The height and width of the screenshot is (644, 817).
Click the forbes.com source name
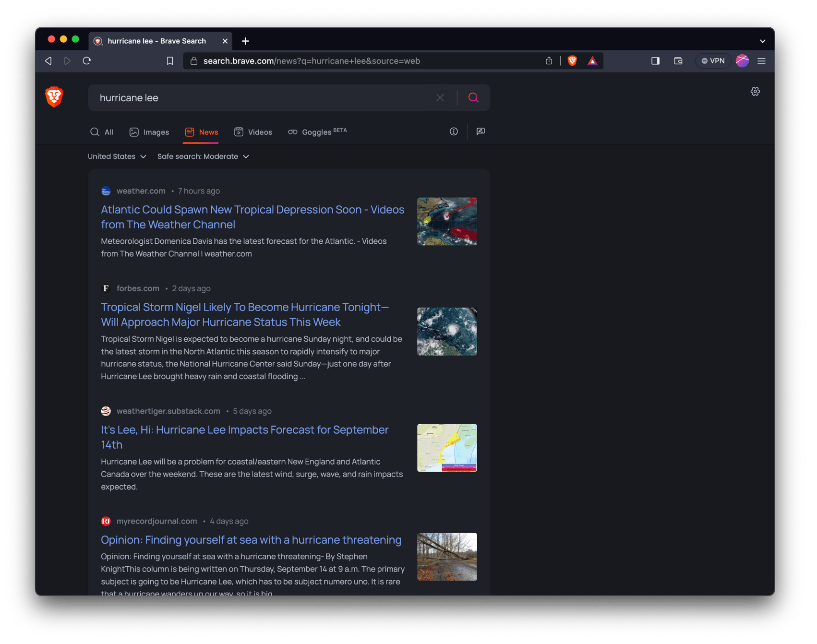click(138, 288)
